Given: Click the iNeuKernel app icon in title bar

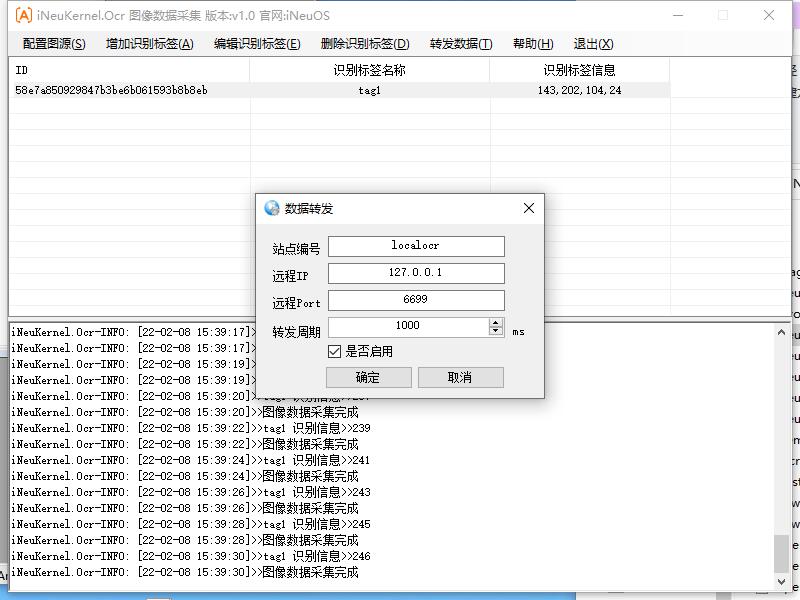Looking at the screenshot, I should [23, 16].
